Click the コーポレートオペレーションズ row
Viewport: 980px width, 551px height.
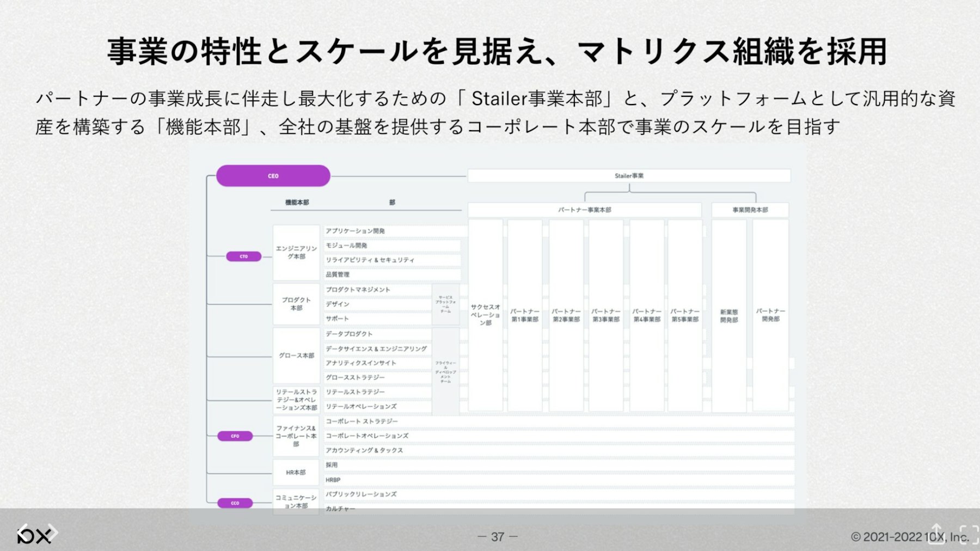pos(559,436)
